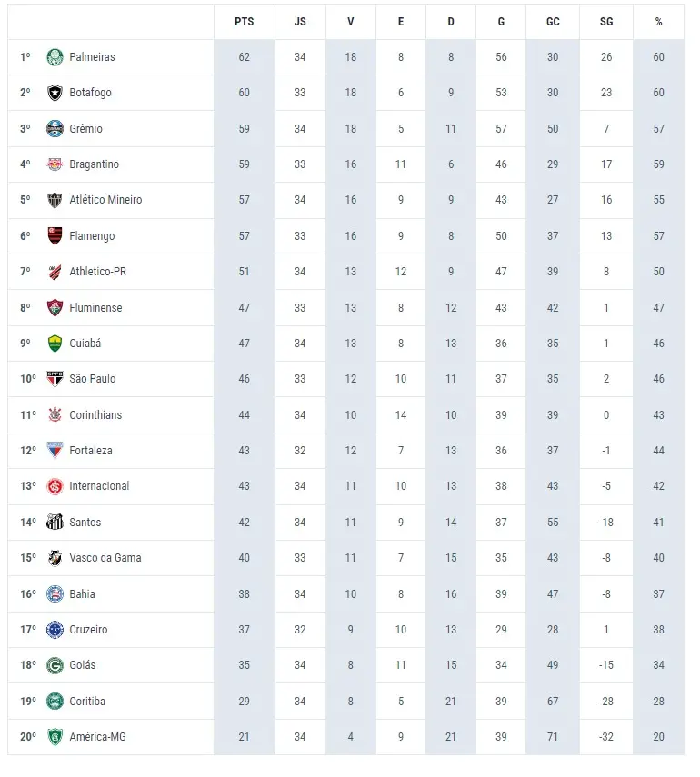The image size is (700, 777).
Task: Open the Vasco da Gama team name
Action: [105, 558]
